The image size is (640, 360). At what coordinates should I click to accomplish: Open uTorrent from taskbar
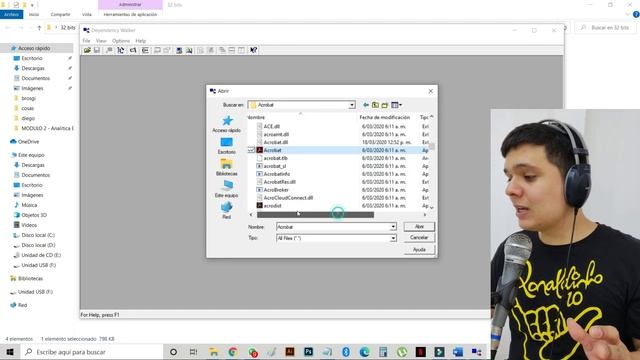402,352
